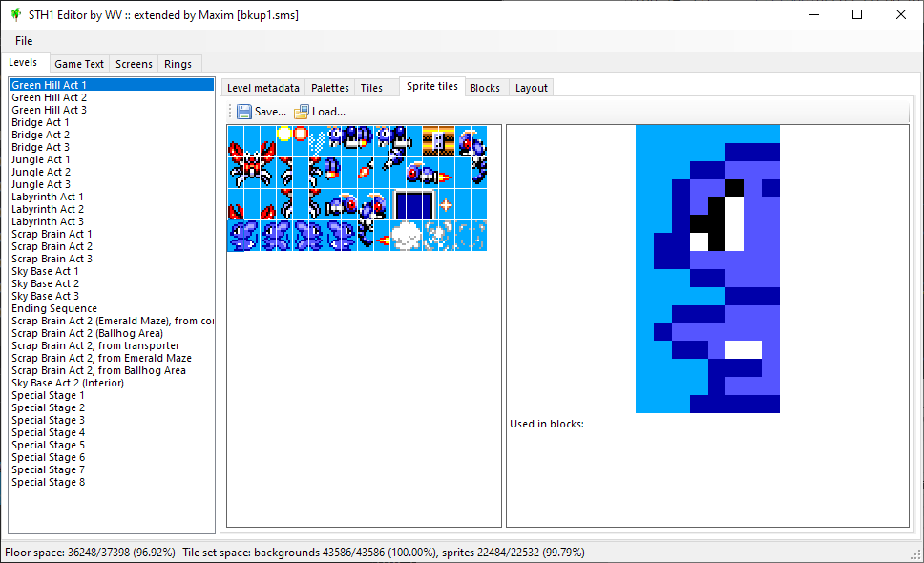
Task: Select Scrap Brain Act 2 (Emerald Maze) entry
Action: click(x=113, y=321)
